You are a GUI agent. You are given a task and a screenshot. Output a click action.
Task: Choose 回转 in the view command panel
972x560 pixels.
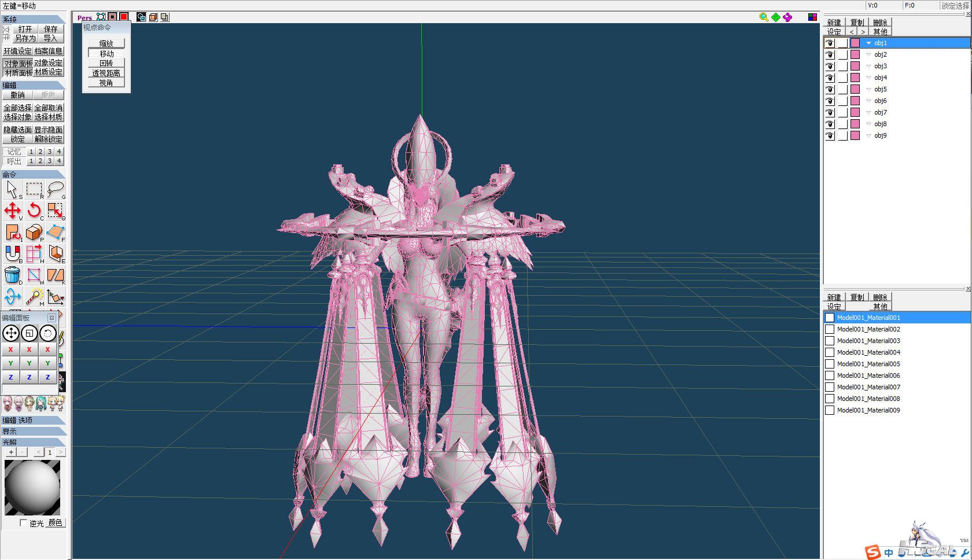point(106,63)
